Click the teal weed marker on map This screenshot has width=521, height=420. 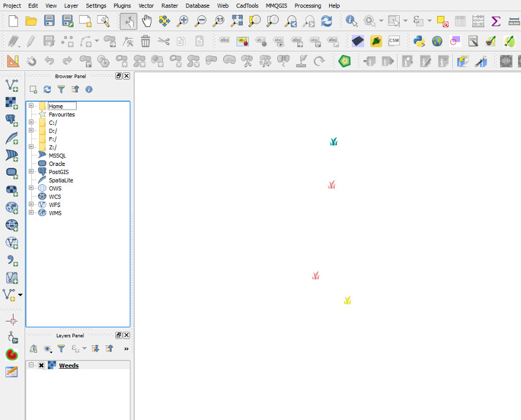(x=333, y=141)
